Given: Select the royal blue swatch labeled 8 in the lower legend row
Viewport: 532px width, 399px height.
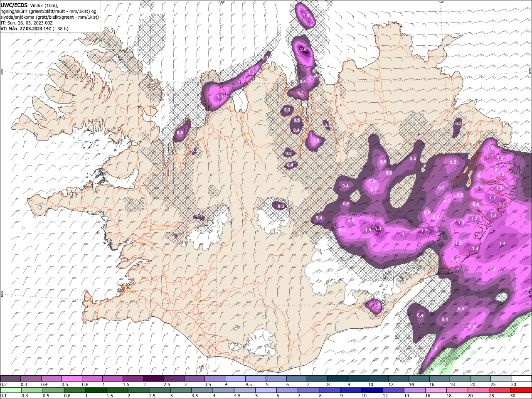Looking at the screenshot, I should coord(330,390).
